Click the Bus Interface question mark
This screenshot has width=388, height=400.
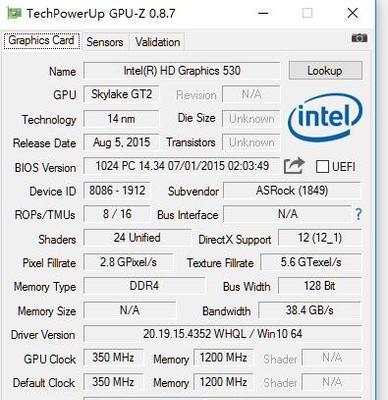click(x=358, y=214)
